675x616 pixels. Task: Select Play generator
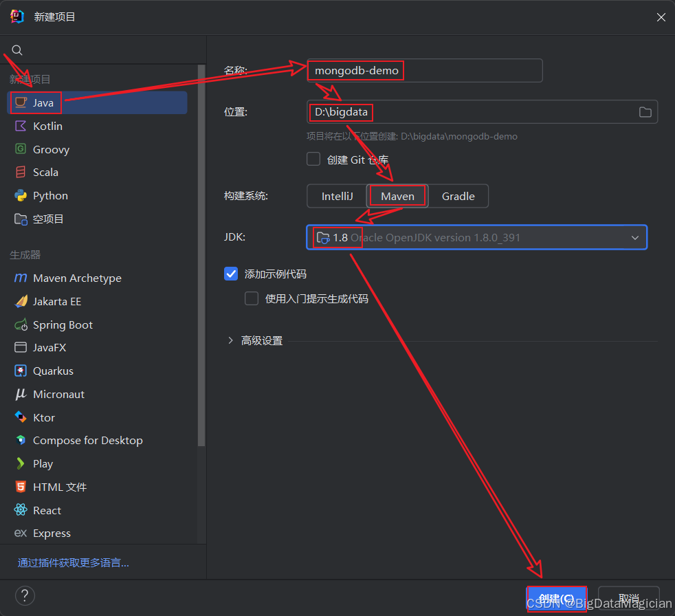coord(98,463)
